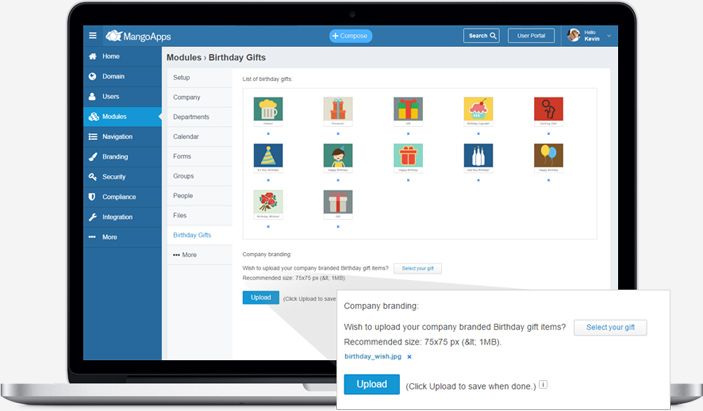Click the Home icon in sidebar
Image resolution: width=703 pixels, height=411 pixels.
[x=92, y=56]
